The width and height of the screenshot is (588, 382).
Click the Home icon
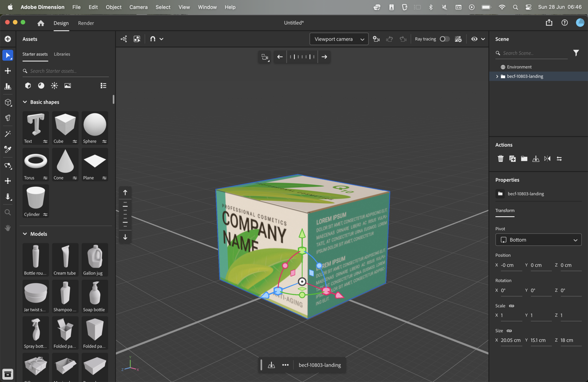[41, 23]
